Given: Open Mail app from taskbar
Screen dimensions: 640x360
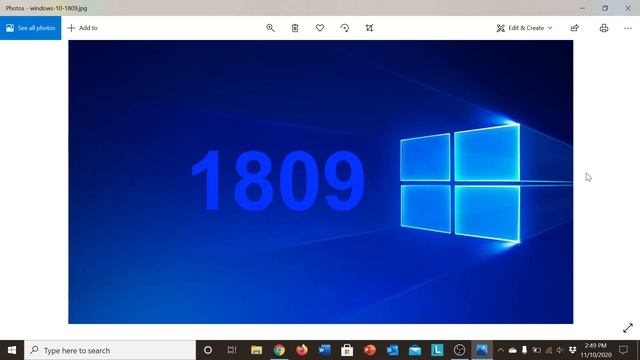Looking at the screenshot, I should coord(415,350).
